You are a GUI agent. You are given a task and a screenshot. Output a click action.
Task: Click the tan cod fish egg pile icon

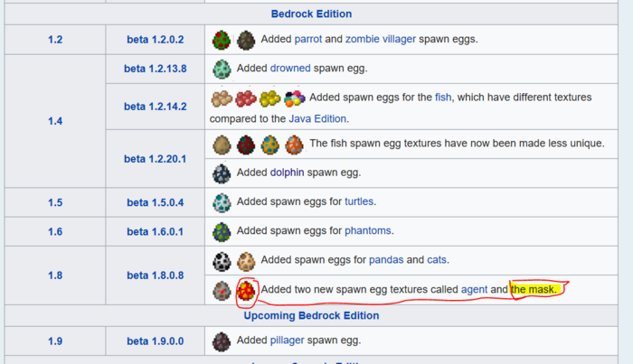pos(222,98)
